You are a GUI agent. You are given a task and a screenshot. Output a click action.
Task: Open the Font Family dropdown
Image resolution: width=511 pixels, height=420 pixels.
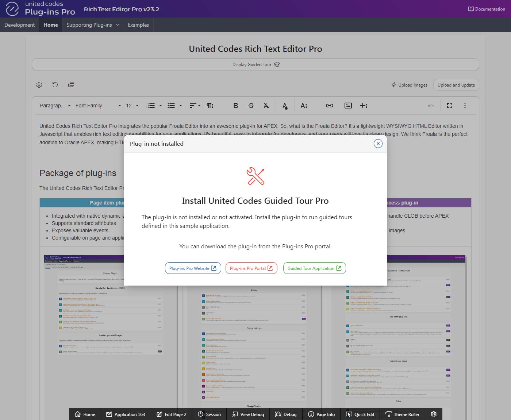(98, 106)
